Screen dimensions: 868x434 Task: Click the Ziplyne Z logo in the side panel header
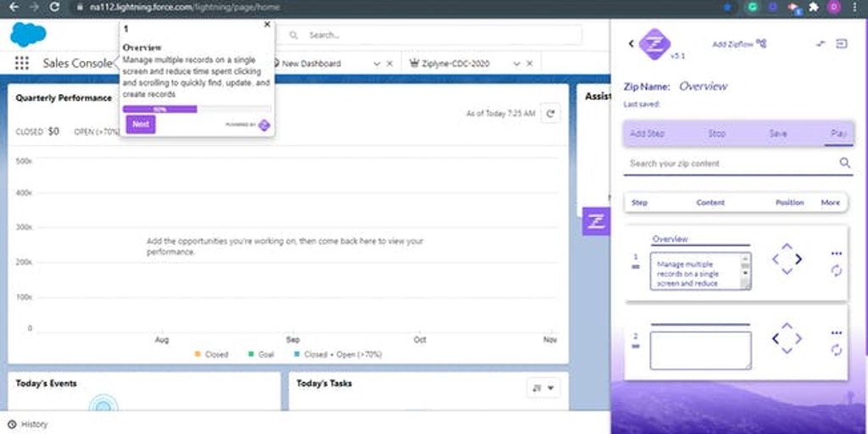(654, 44)
